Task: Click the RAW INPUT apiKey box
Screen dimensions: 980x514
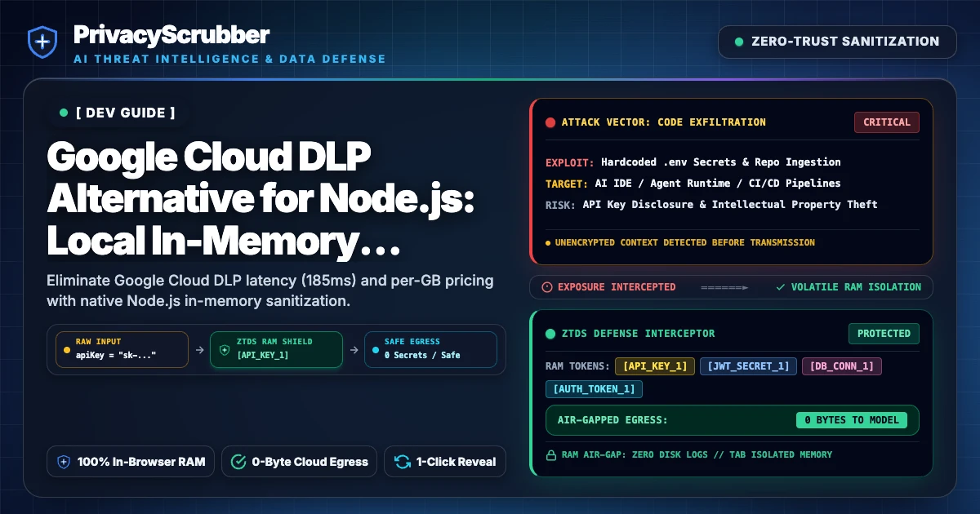Action: coord(121,348)
